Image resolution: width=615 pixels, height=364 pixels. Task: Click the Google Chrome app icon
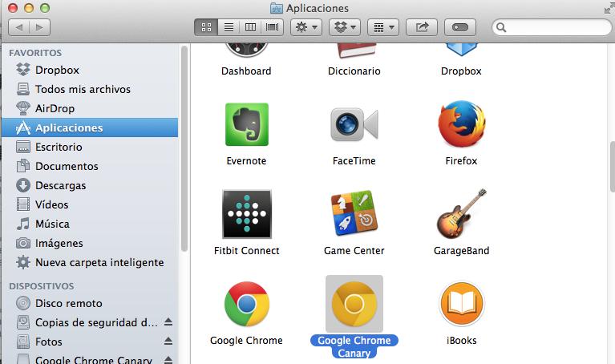[x=246, y=304]
